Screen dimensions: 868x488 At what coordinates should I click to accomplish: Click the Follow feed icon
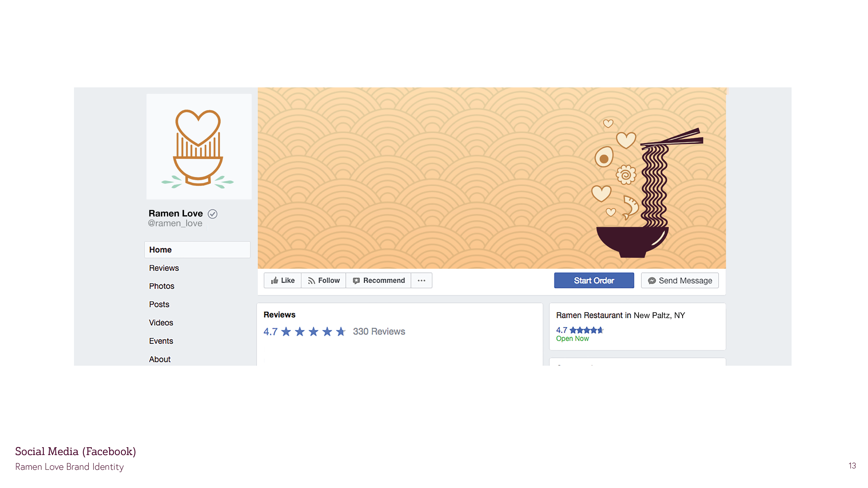(311, 281)
